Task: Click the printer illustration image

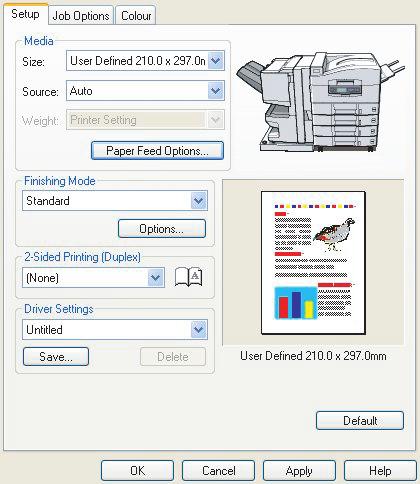Action: coord(321,102)
